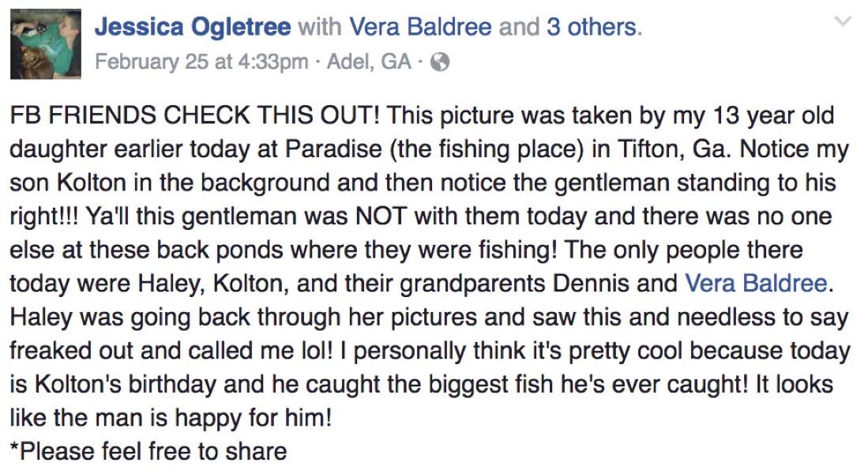Open the Adel, GA location link
Viewport: 868px width, 474px height.
[x=369, y=61]
